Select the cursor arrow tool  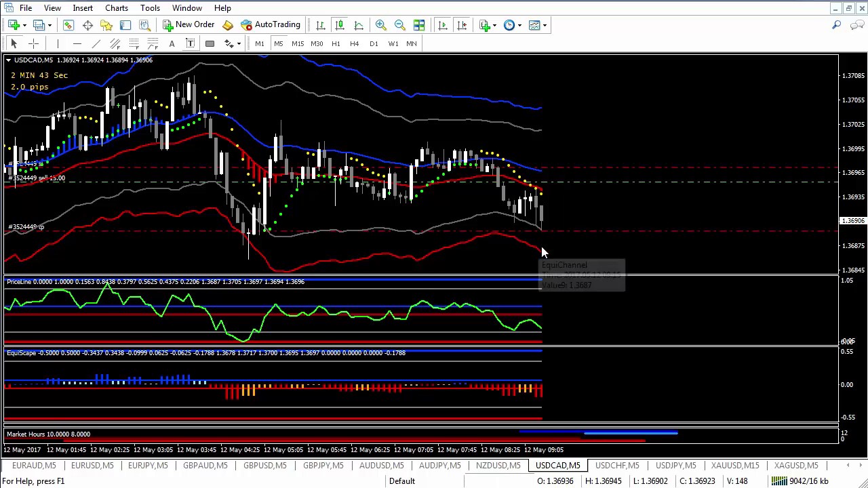pos(14,43)
